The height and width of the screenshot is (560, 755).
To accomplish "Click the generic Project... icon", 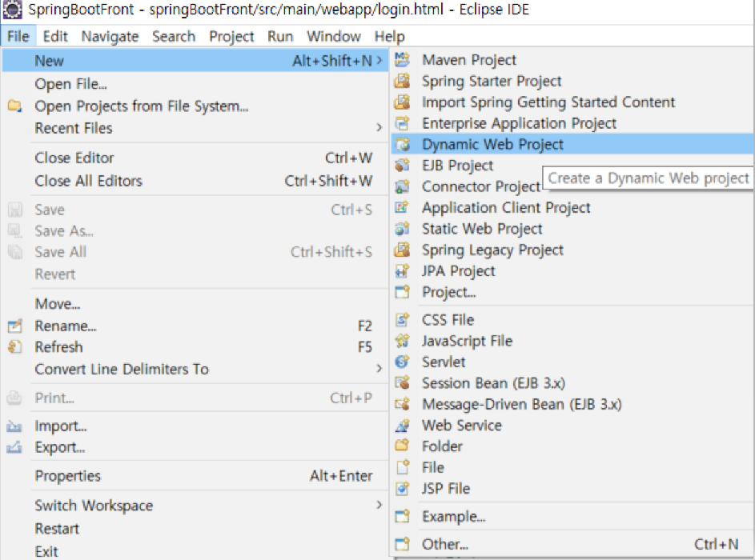I will coord(402,292).
